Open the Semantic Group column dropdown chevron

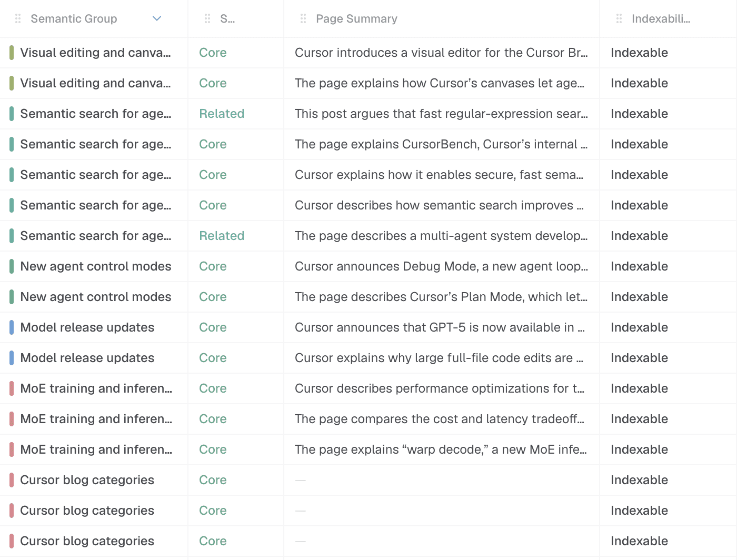pos(156,19)
